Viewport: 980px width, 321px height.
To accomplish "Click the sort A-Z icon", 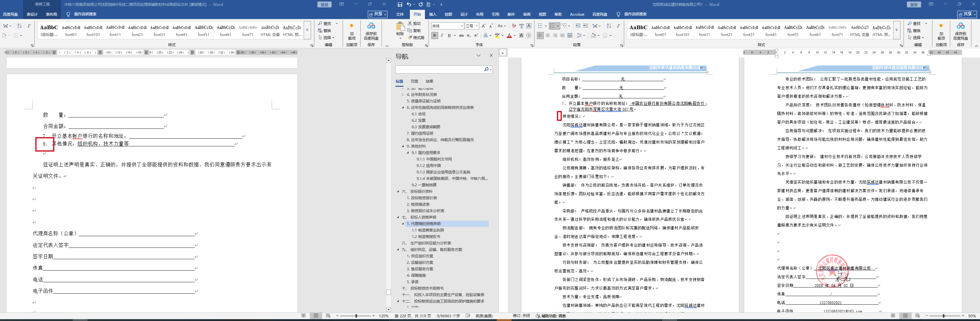I will 609,26.
